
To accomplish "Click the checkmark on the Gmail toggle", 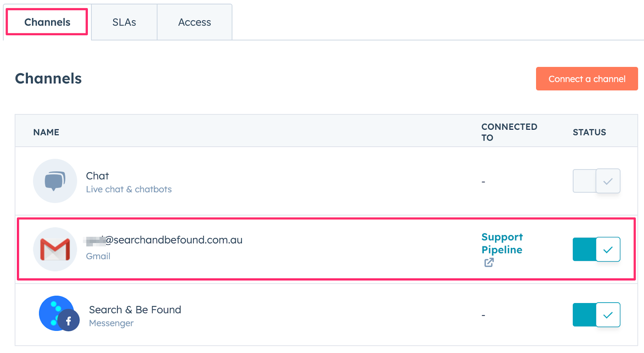I will (608, 249).
